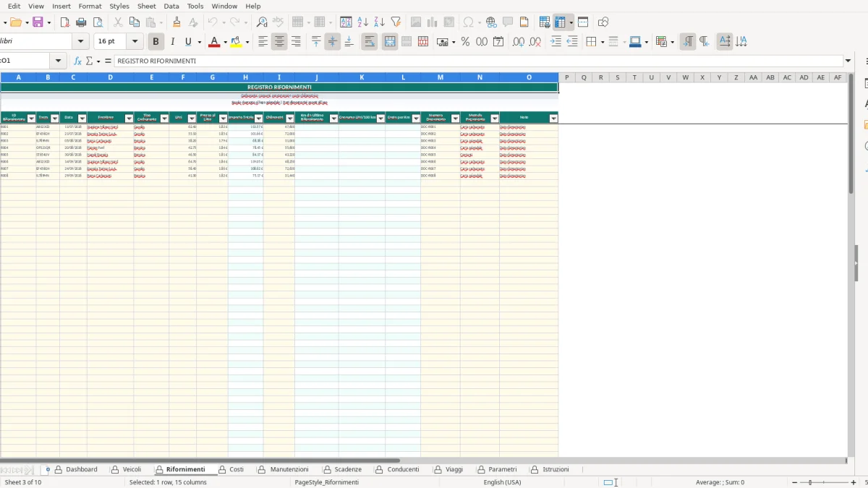Toggle Wrap Text

[x=370, y=42]
